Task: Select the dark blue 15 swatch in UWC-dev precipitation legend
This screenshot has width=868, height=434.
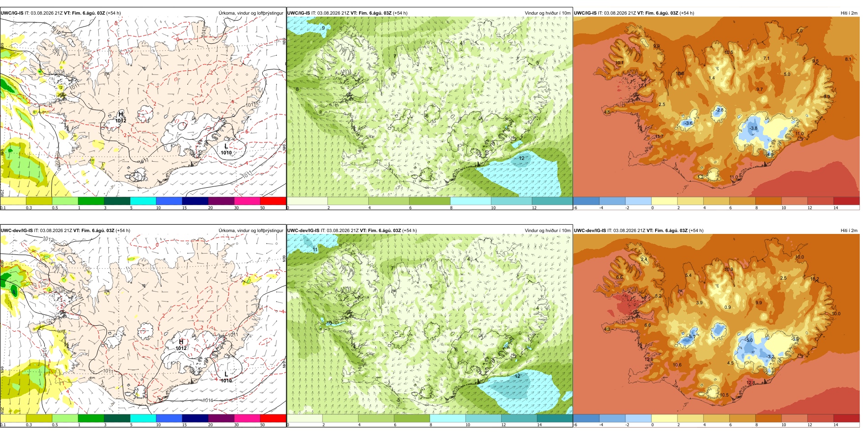Action: 195,418
